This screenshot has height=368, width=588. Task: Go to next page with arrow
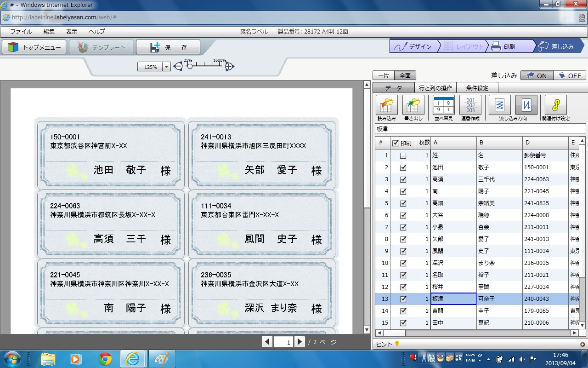pyautogui.click(x=300, y=342)
